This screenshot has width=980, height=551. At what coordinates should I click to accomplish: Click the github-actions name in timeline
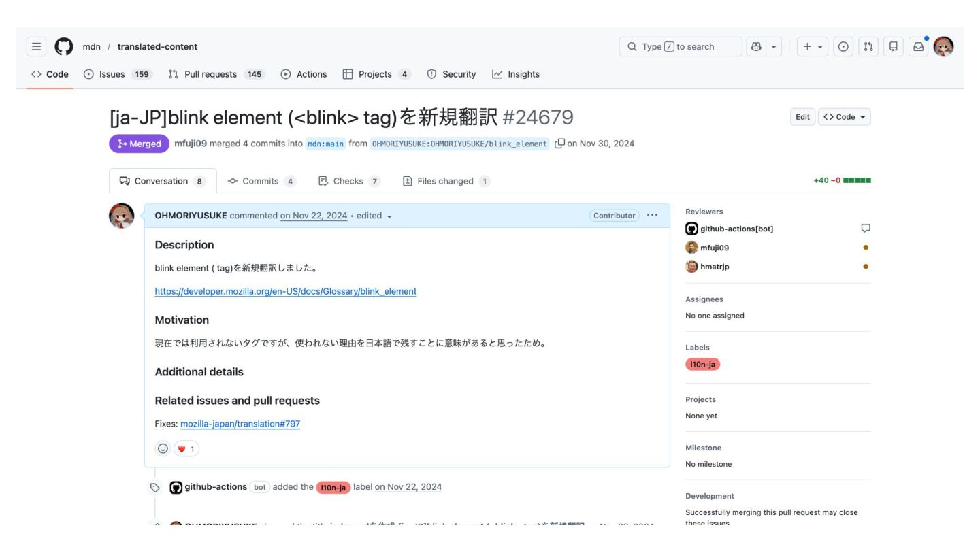pos(216,487)
